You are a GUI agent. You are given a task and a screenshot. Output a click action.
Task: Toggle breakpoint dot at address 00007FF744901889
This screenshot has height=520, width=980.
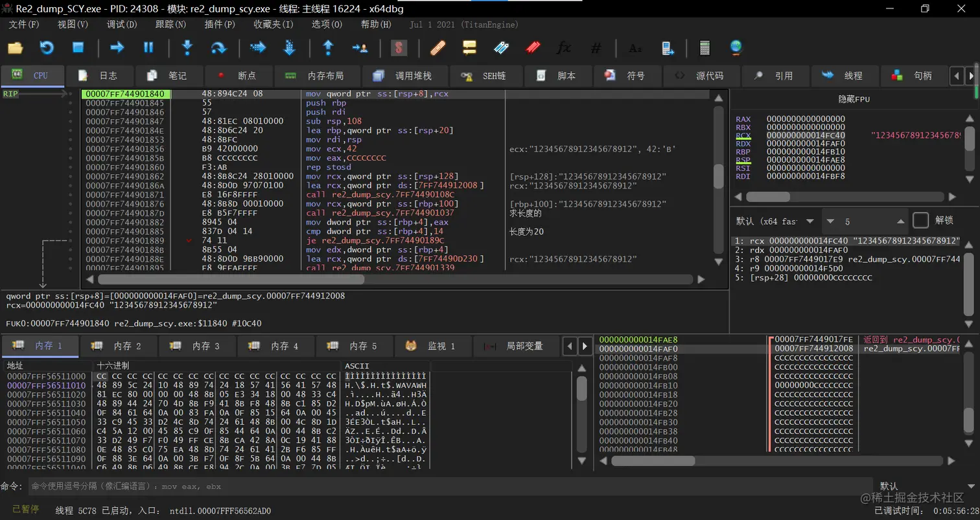[x=71, y=240]
